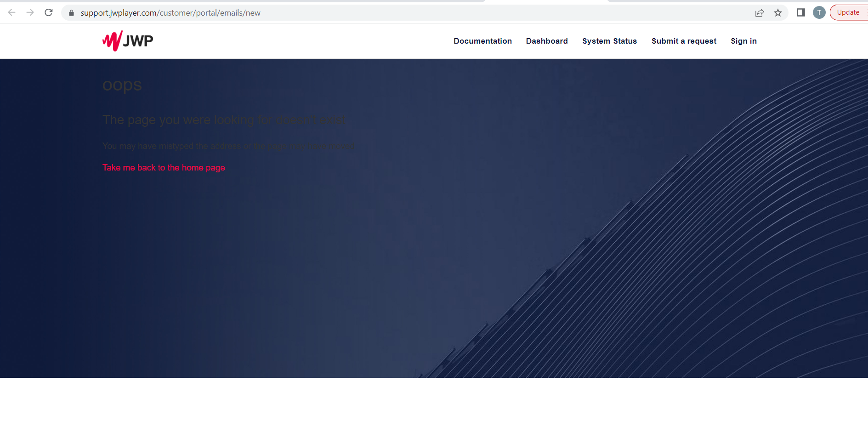Bookmark this page with the star
The height and width of the screenshot is (421, 868).
[x=778, y=13]
